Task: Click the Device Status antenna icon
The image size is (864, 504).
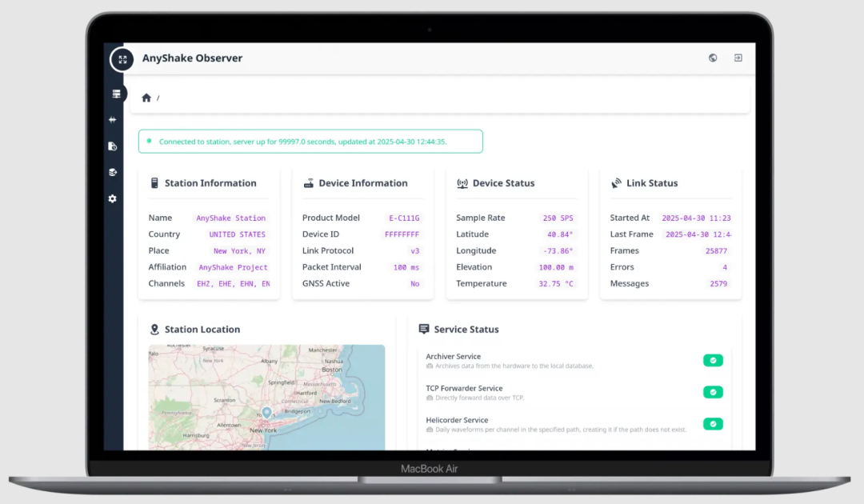Action: point(462,183)
